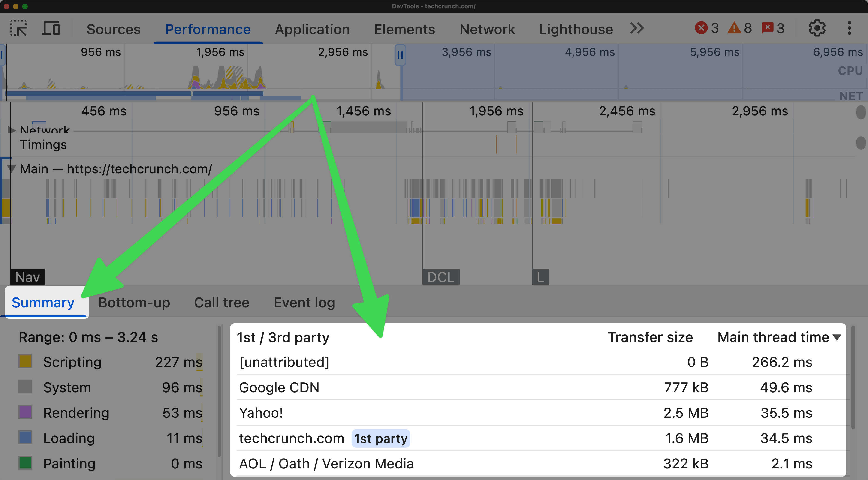The width and height of the screenshot is (868, 480).
Task: Click the 1,956 ms ruler label in flame chart
Action: (x=496, y=111)
